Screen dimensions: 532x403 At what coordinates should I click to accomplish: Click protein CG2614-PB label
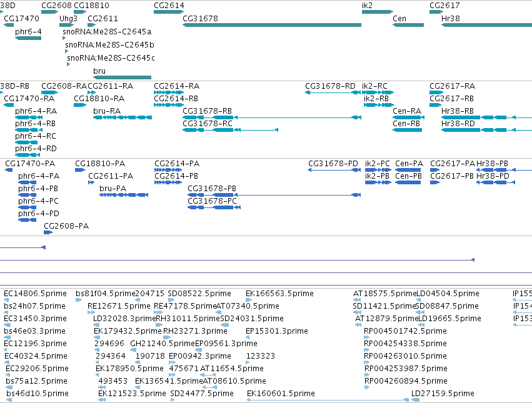click(176, 176)
